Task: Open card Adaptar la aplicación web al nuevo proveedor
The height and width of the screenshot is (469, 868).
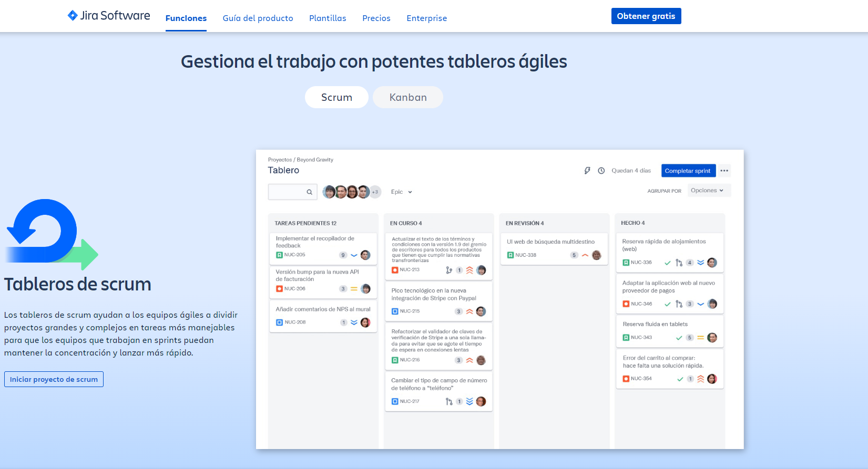Action: pyautogui.click(x=670, y=294)
